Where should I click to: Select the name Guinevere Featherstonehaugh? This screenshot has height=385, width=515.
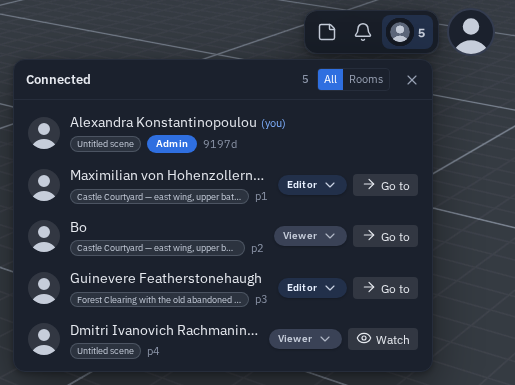[166, 279]
